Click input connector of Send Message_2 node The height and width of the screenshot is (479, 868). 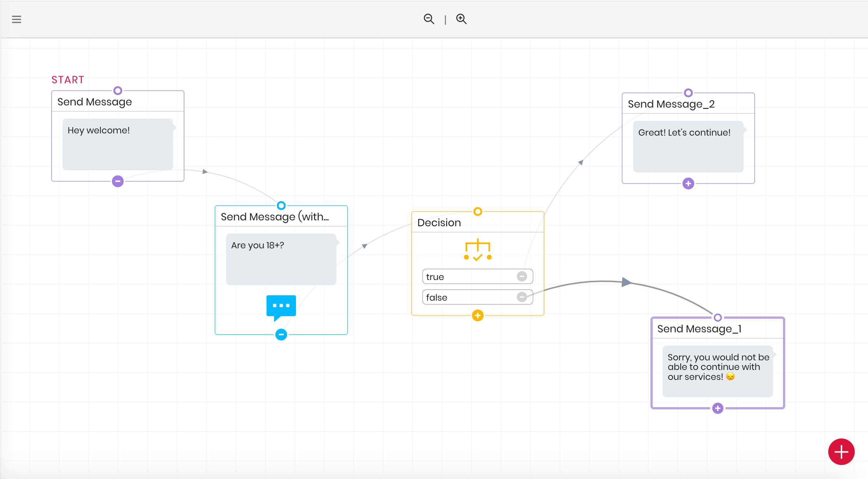[x=688, y=93]
